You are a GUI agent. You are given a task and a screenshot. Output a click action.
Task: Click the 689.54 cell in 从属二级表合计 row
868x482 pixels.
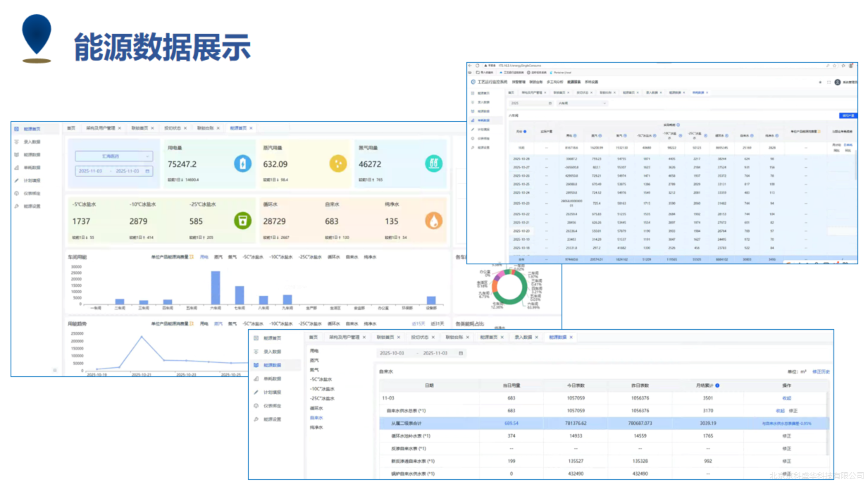[x=512, y=423]
